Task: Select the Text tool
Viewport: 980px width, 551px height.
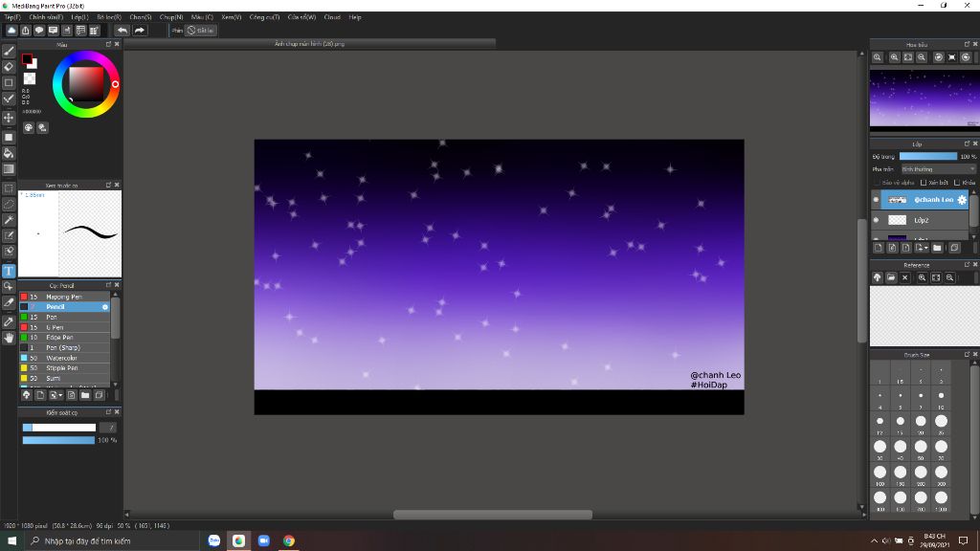Action: pos(9,271)
